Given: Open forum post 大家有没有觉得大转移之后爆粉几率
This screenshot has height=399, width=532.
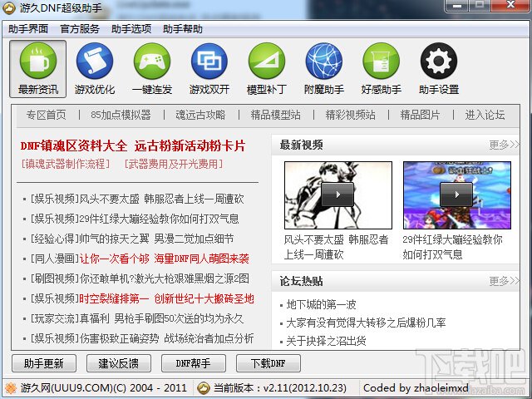Looking at the screenshot, I should (x=366, y=323).
